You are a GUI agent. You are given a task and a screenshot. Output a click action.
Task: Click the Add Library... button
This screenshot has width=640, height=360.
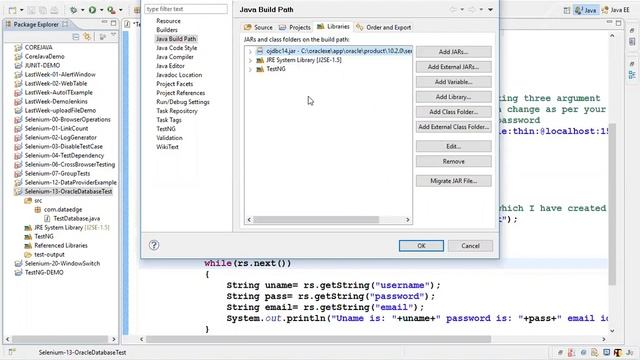453,97
